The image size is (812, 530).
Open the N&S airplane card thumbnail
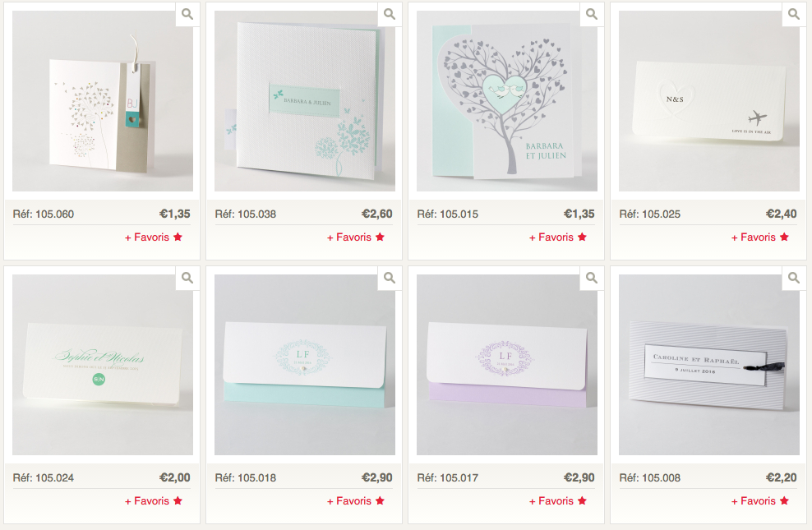(x=709, y=101)
